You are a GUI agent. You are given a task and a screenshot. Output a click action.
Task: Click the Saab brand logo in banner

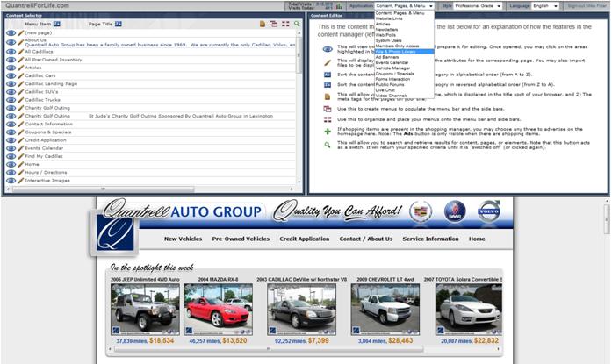455,211
